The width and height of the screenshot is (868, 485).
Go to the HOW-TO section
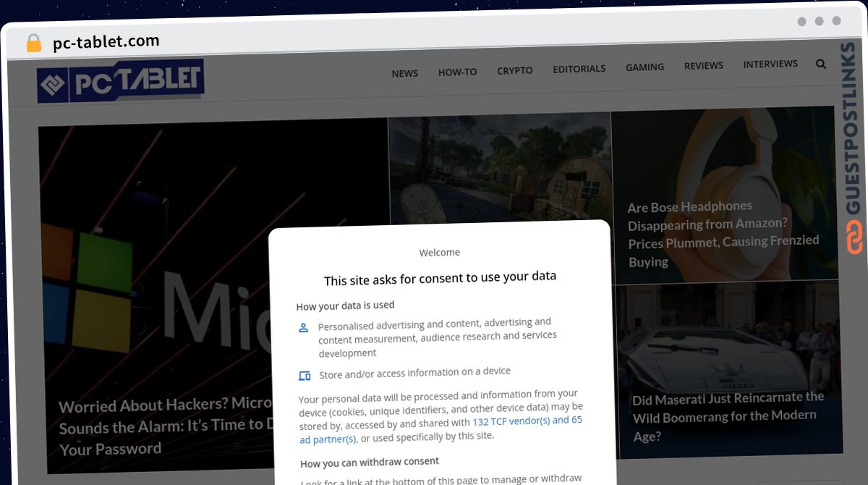(x=457, y=72)
